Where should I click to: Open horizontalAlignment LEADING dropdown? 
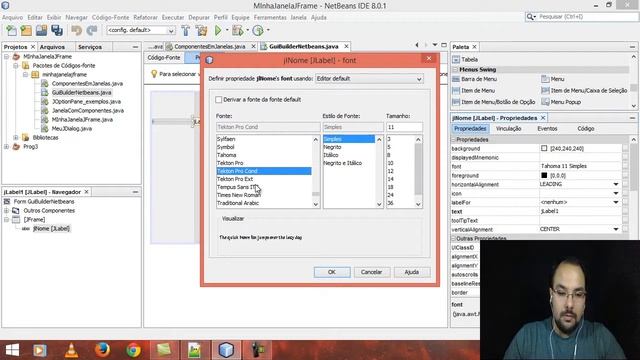(x=616, y=184)
